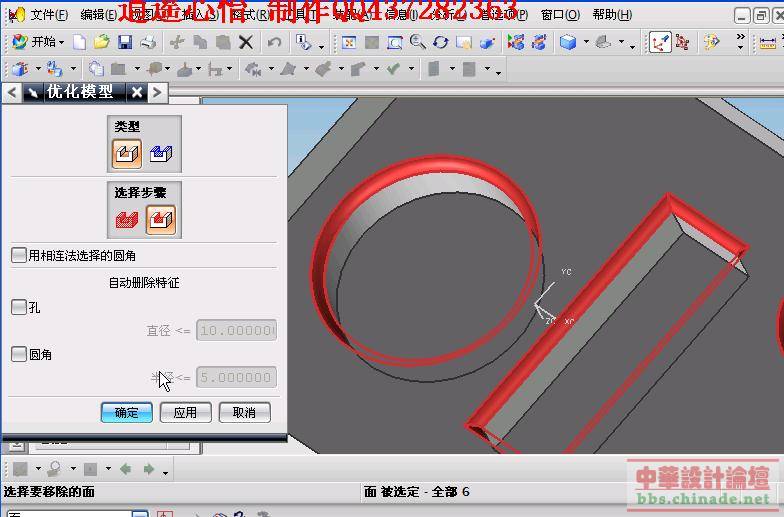The height and width of the screenshot is (517, 784).
Task: Click the Undo arrow icon
Action: (275, 43)
